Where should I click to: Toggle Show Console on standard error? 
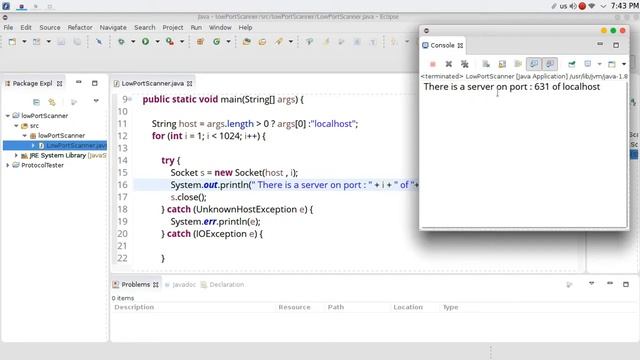550,64
